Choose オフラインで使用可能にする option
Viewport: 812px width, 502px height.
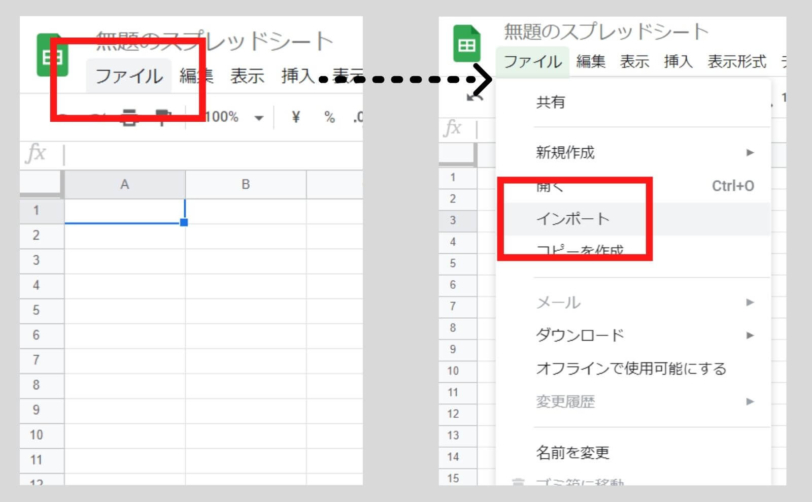click(631, 368)
